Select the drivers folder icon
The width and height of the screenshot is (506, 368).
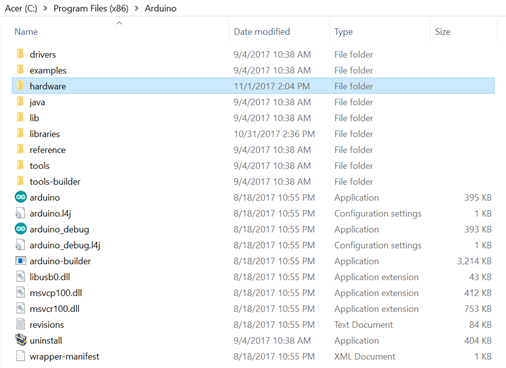(x=21, y=54)
